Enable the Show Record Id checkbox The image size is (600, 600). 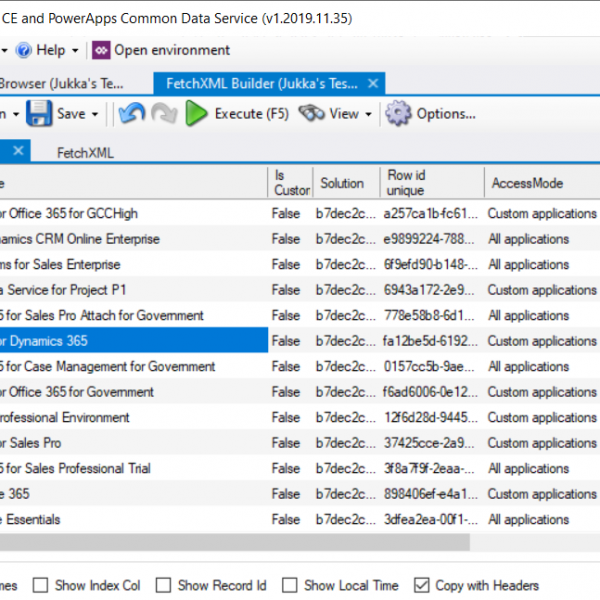coord(163,585)
